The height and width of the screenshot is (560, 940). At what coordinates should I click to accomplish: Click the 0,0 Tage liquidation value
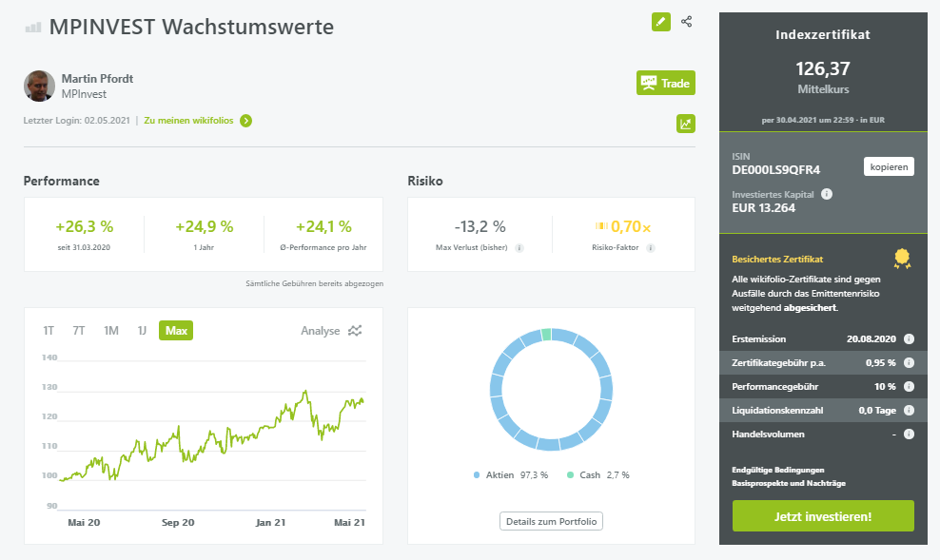(877, 411)
